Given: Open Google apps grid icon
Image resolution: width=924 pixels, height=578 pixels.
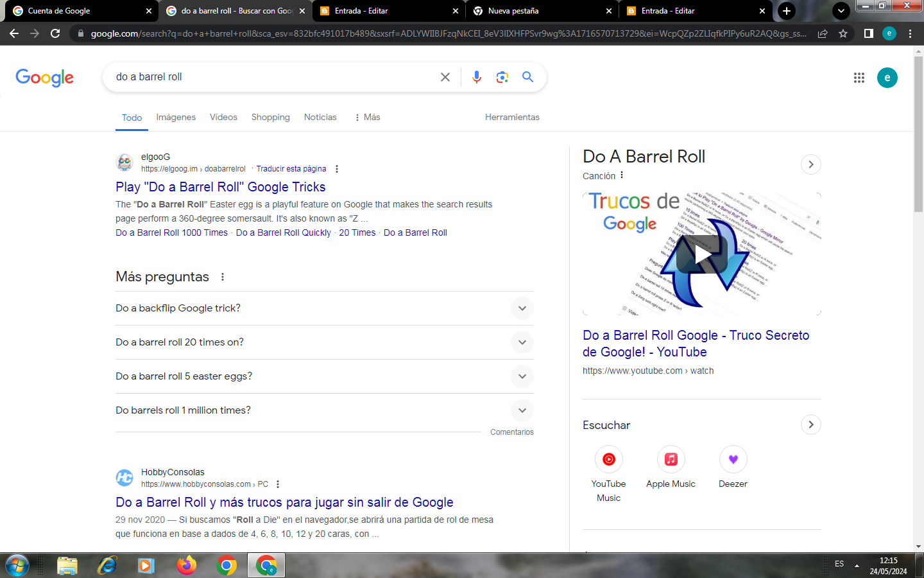Looking at the screenshot, I should click(859, 78).
